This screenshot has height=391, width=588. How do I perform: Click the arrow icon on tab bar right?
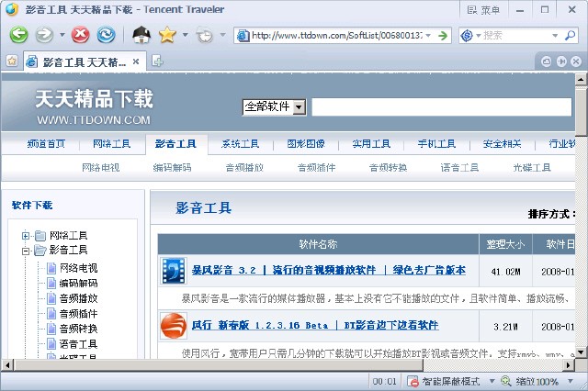pyautogui.click(x=561, y=61)
